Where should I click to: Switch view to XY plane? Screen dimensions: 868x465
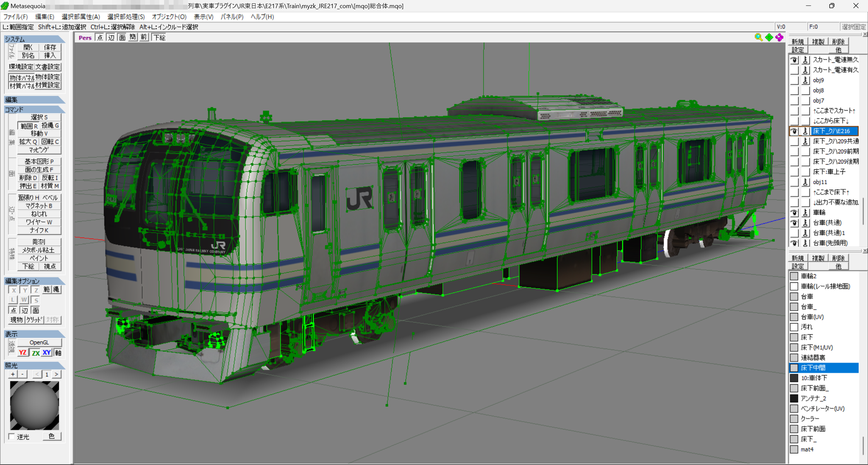(47, 353)
